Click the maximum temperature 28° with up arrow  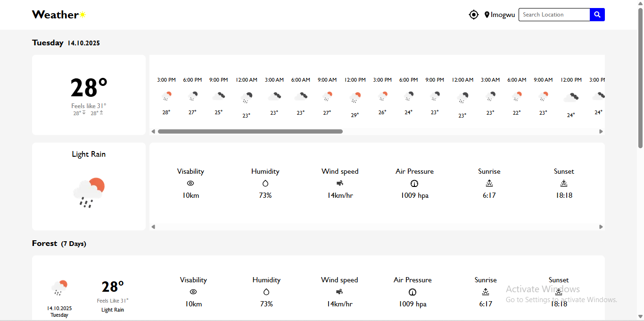pyautogui.click(x=97, y=113)
